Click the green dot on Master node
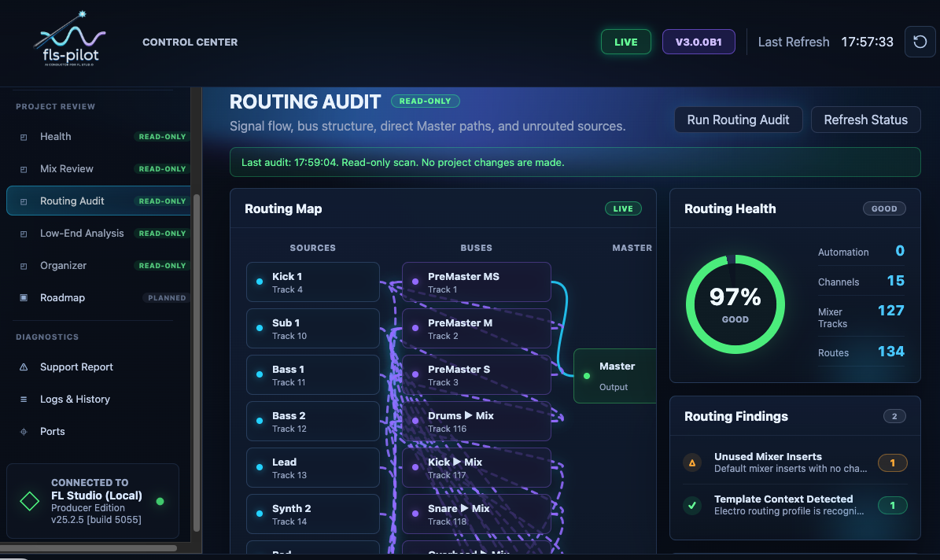This screenshot has width=940, height=560. click(x=587, y=376)
